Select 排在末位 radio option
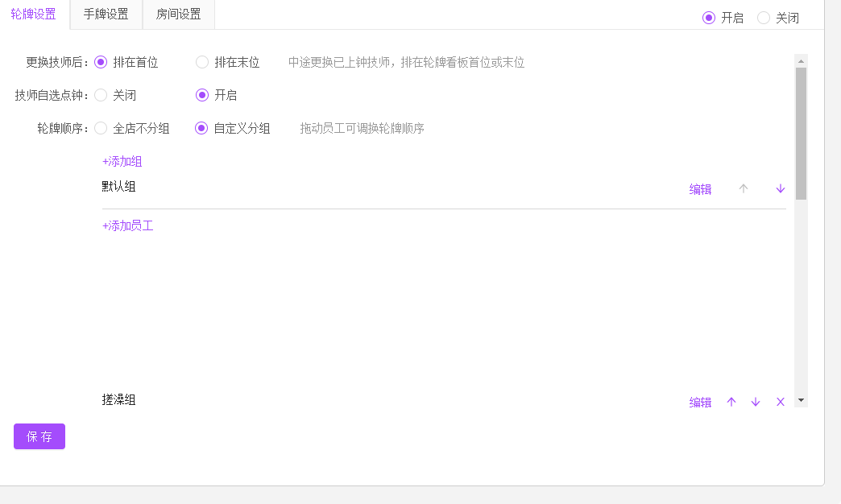841x504 pixels. [202, 62]
